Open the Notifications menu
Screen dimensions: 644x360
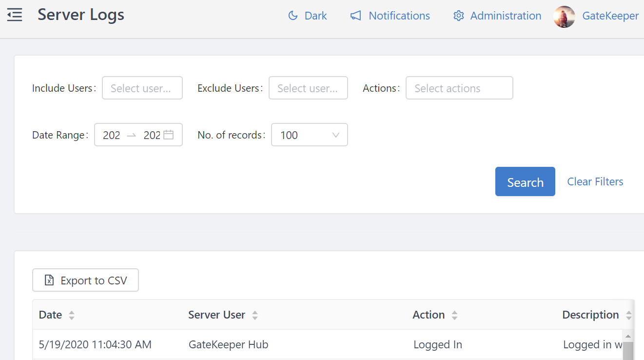pyautogui.click(x=399, y=16)
